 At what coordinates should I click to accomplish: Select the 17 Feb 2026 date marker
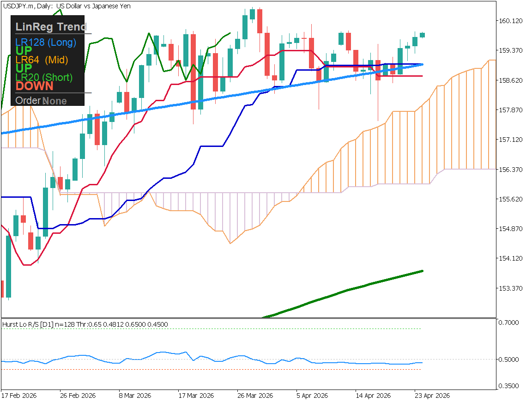click(x=19, y=396)
